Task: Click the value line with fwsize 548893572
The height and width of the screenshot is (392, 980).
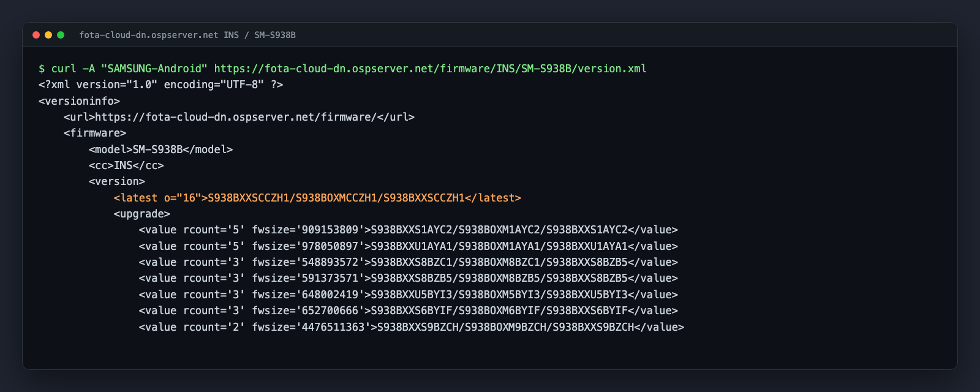Action: pos(408,262)
